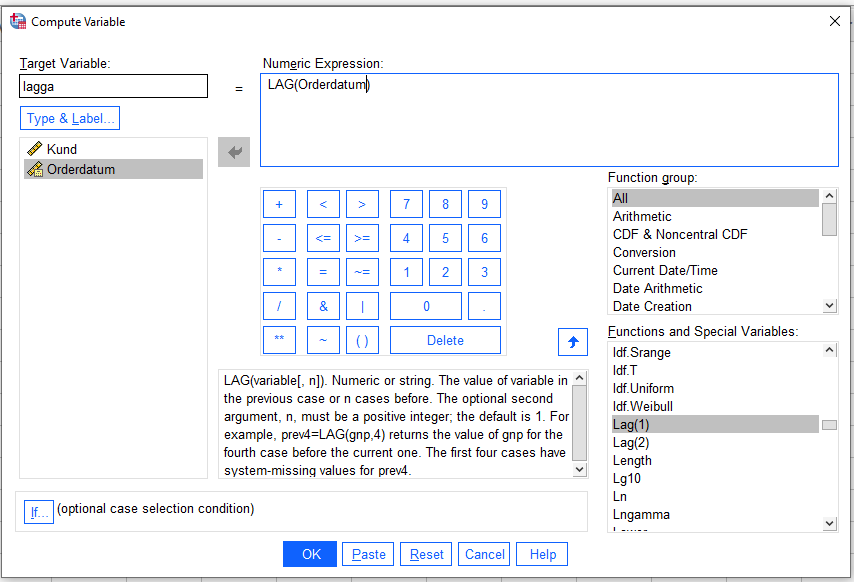Click the number 4 key
The image size is (854, 582).
click(x=406, y=238)
